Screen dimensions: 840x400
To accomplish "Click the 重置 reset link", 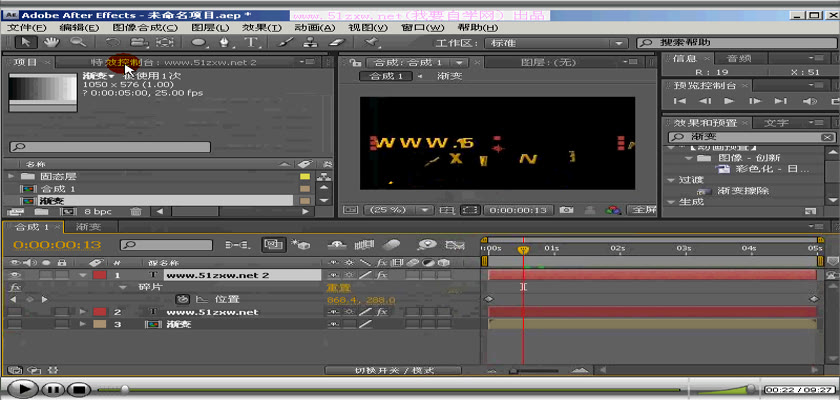I will coord(339,288).
